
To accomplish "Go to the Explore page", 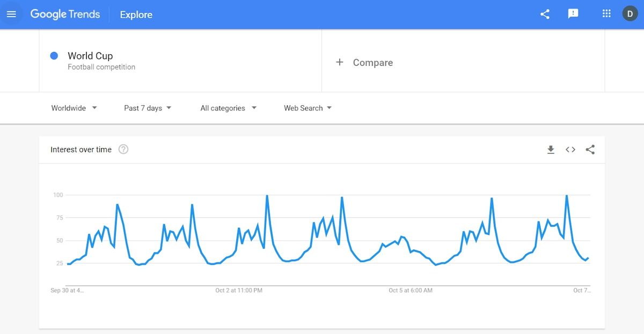I will (x=135, y=14).
